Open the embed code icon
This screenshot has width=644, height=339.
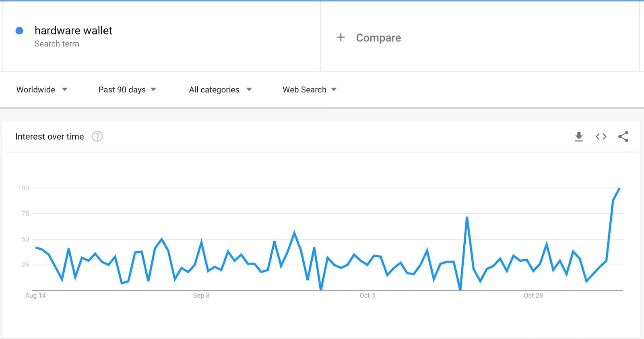pyautogui.click(x=601, y=137)
